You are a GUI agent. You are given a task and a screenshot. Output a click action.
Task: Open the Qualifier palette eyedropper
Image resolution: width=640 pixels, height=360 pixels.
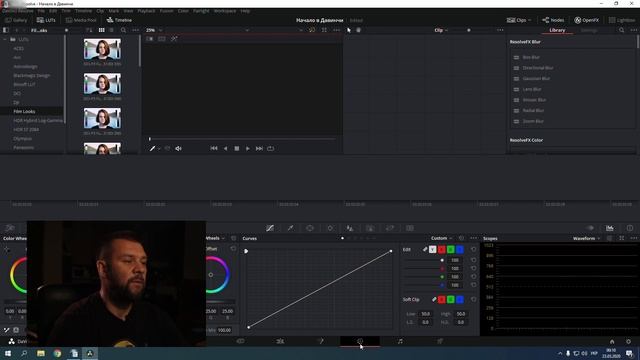290,228
